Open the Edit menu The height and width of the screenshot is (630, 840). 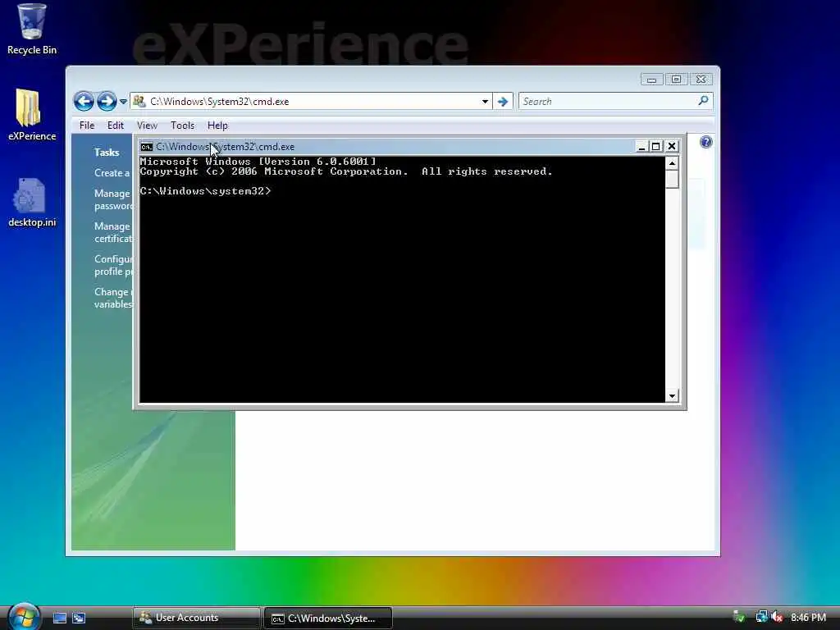coord(115,126)
